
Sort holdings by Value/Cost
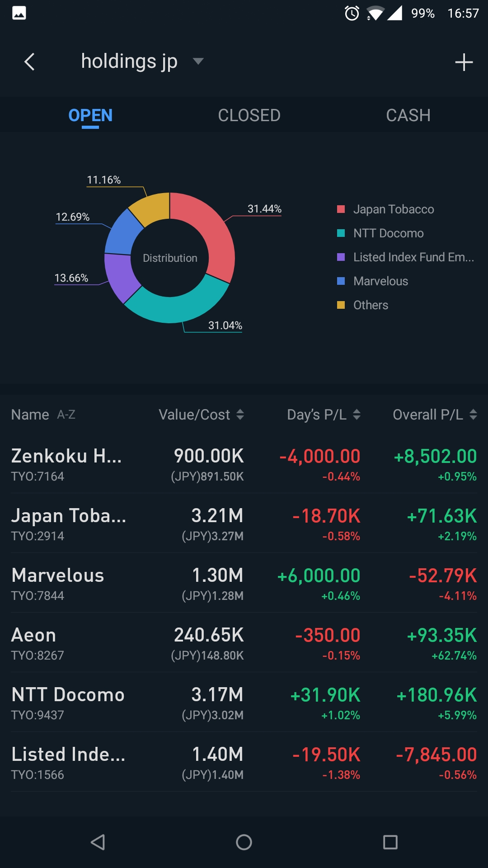tap(201, 415)
